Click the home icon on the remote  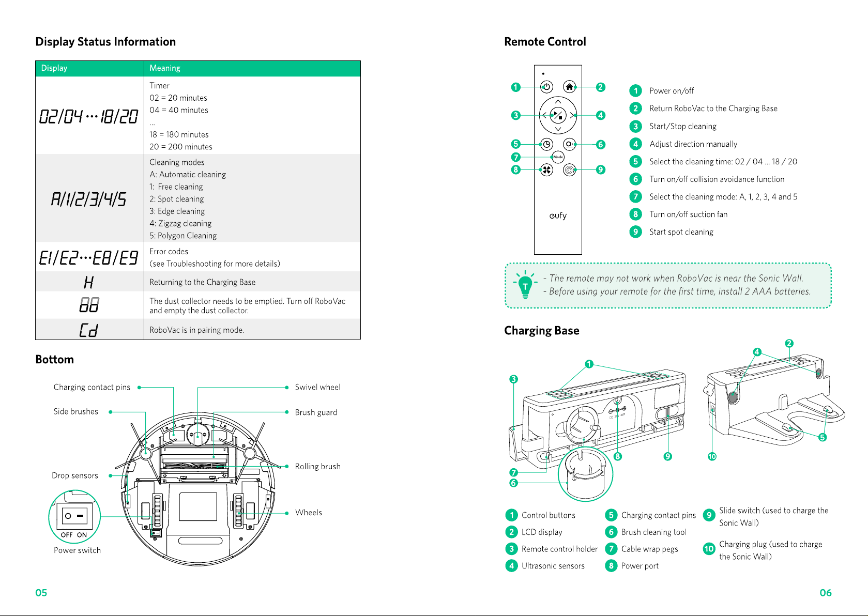[x=569, y=87]
